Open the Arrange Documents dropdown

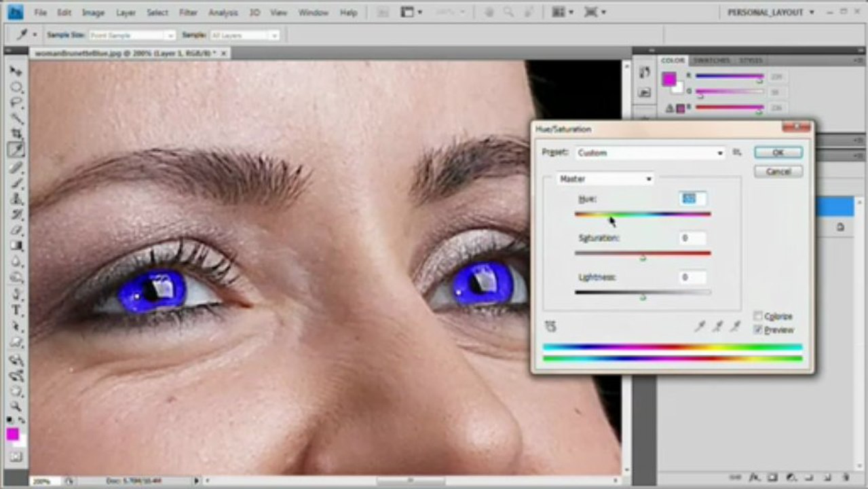pos(563,12)
